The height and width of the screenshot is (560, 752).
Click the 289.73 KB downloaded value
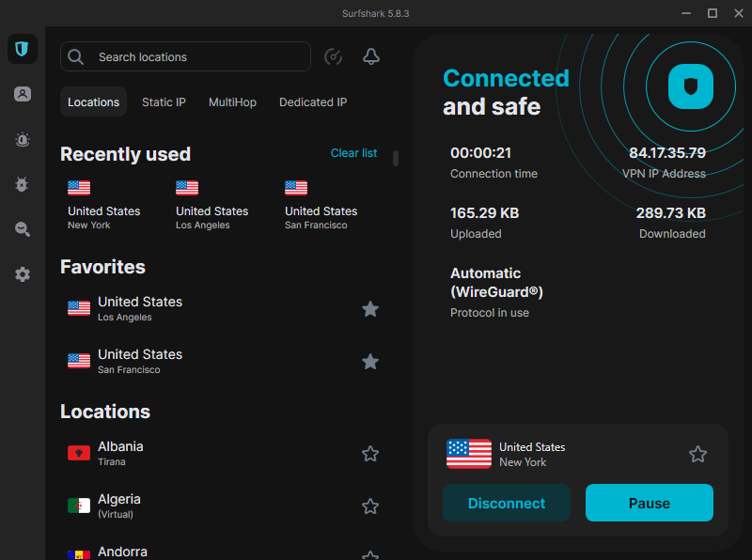[670, 213]
